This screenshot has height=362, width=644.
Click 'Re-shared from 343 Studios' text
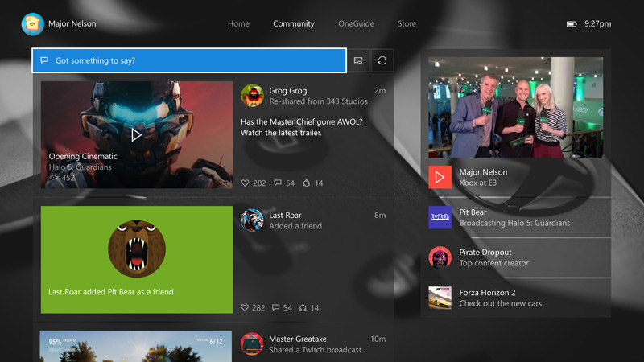pyautogui.click(x=318, y=101)
